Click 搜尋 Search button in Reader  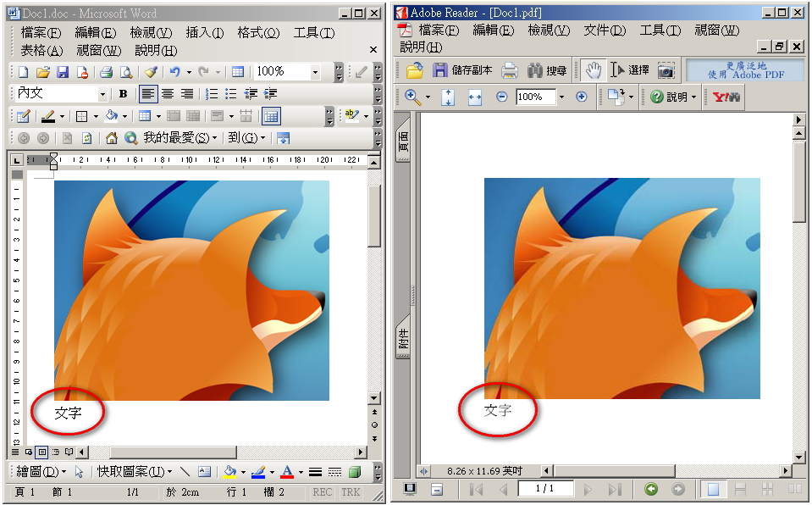point(547,70)
